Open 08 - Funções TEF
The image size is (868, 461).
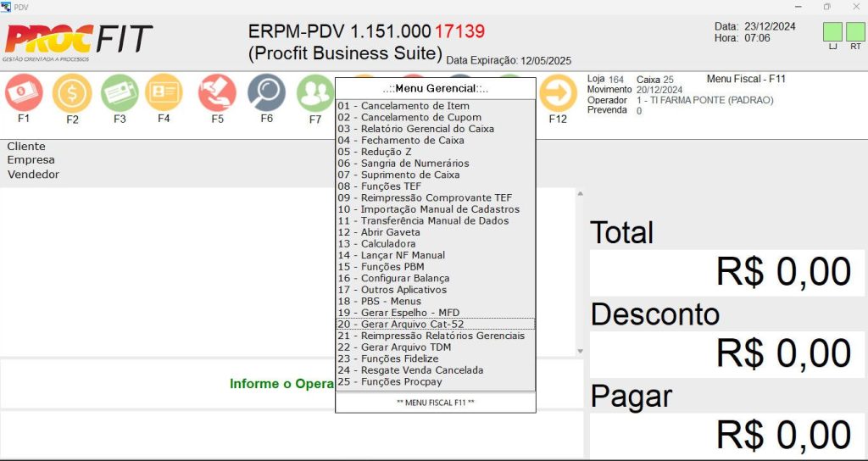point(436,186)
